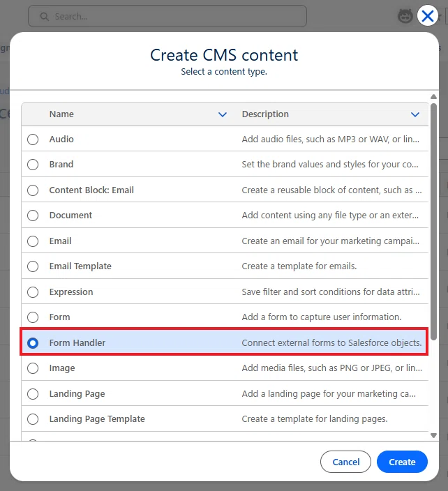Click the scrollbar down arrow
Screen dimensions: 448x491
click(433, 435)
